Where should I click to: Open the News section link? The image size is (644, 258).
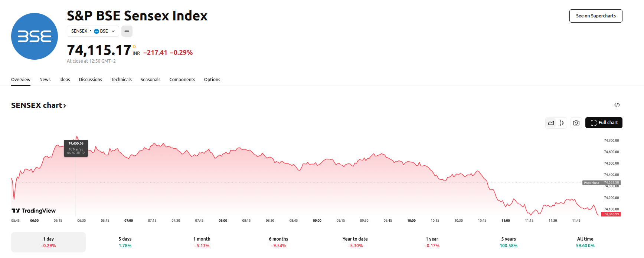(x=45, y=79)
